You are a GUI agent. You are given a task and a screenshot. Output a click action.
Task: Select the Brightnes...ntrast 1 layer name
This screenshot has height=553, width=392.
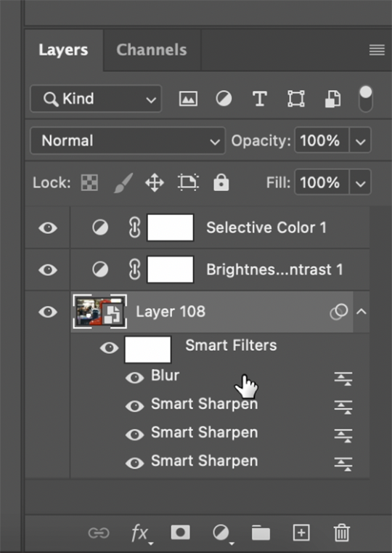point(274,270)
